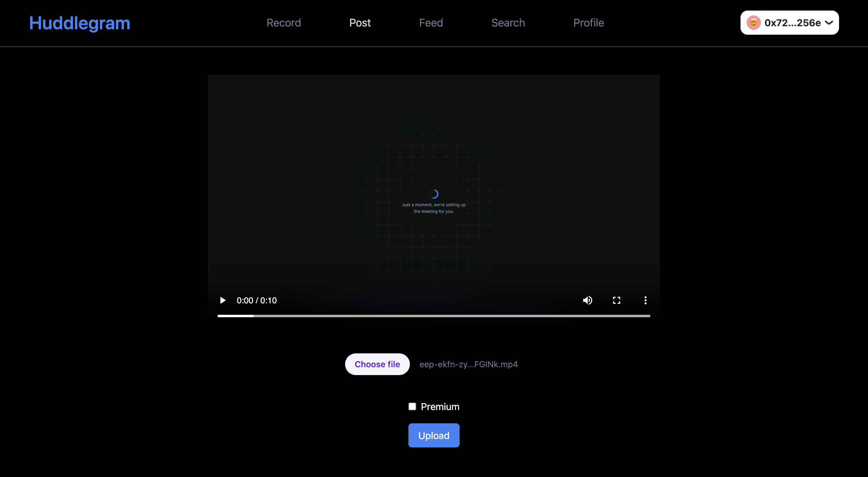Click the Premium label text

point(440,406)
